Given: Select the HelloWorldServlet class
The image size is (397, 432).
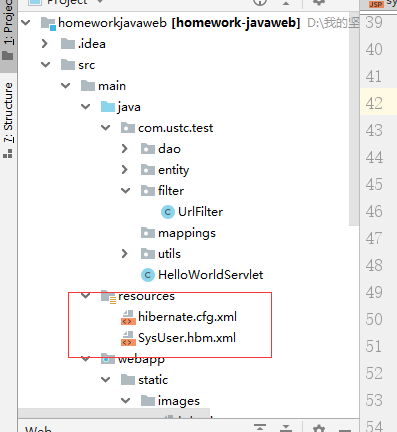Looking at the screenshot, I should tap(210, 275).
